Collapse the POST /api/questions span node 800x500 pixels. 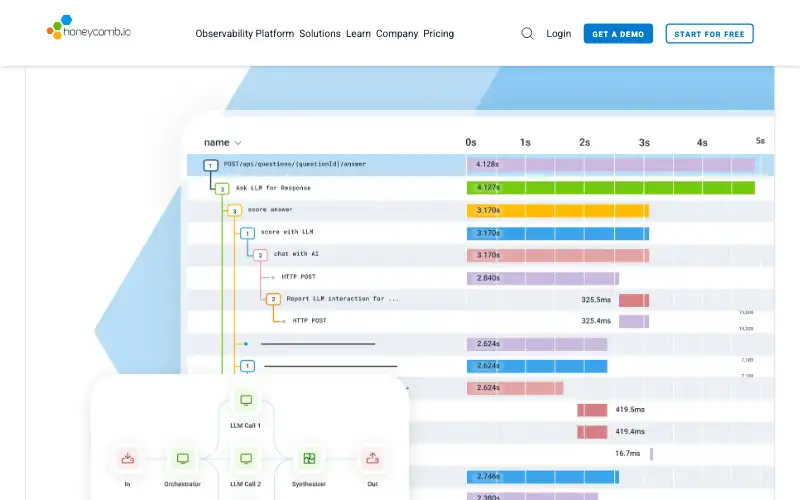(x=210, y=165)
